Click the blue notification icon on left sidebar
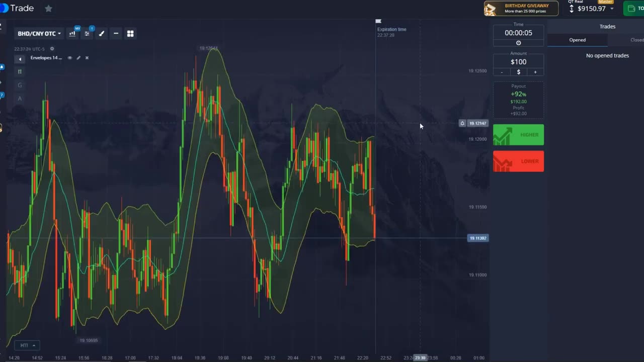Image resolution: width=644 pixels, height=362 pixels. click(2, 67)
